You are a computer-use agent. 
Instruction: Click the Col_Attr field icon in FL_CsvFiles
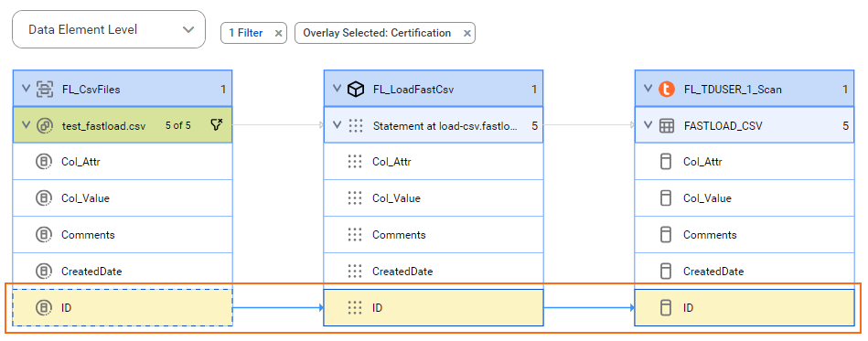click(43, 162)
